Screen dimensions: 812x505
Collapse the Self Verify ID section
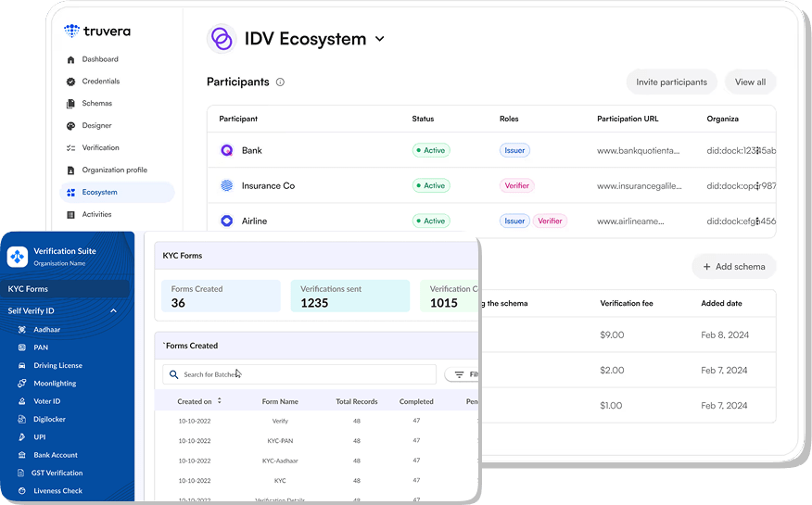114,310
